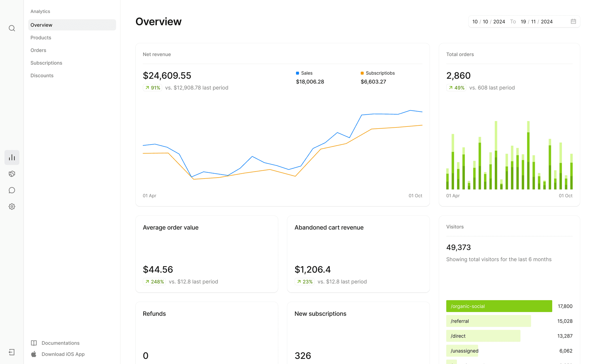This screenshot has height=364, width=595.
Task: Click the search icon in sidebar
Action: [x=12, y=28]
